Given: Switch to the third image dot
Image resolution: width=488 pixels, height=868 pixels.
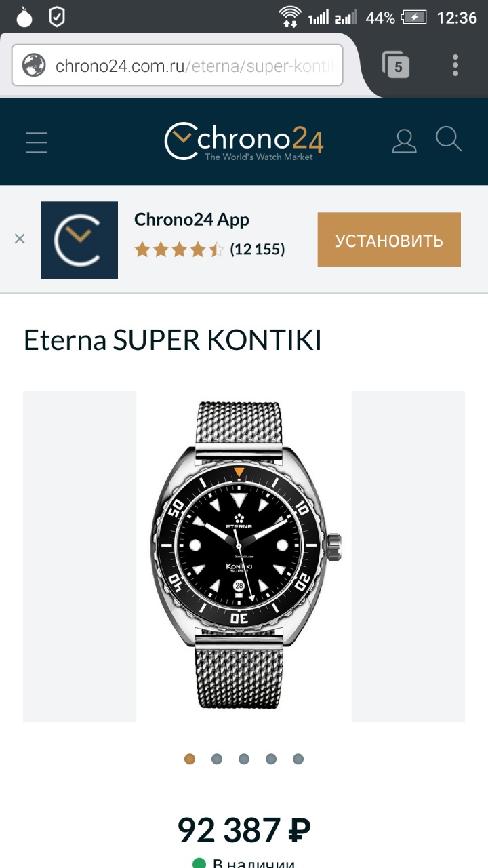Looking at the screenshot, I should coord(244,759).
